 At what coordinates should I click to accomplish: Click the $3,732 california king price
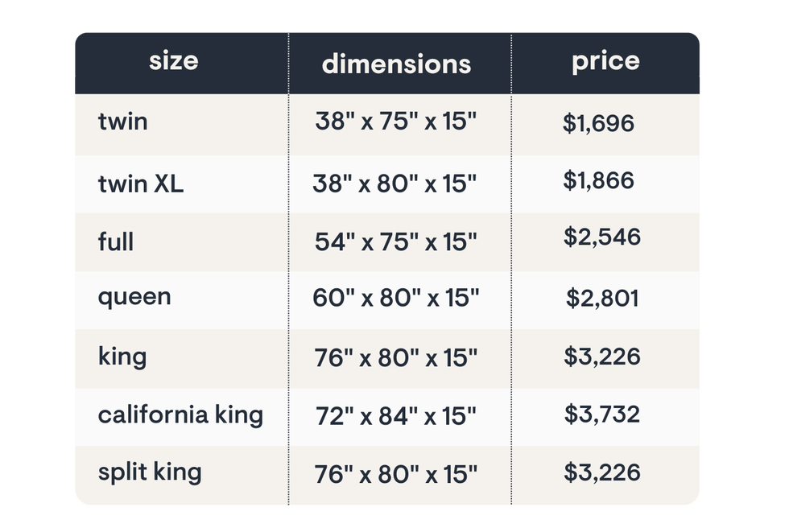[x=602, y=414]
